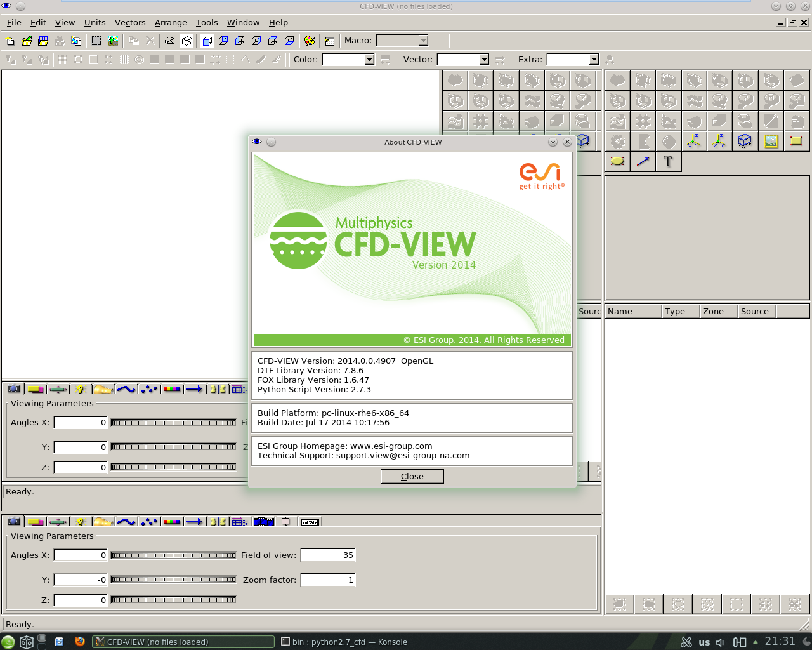The height and width of the screenshot is (650, 812).
Task: Click the New file toolbar icon
Action: (10, 41)
